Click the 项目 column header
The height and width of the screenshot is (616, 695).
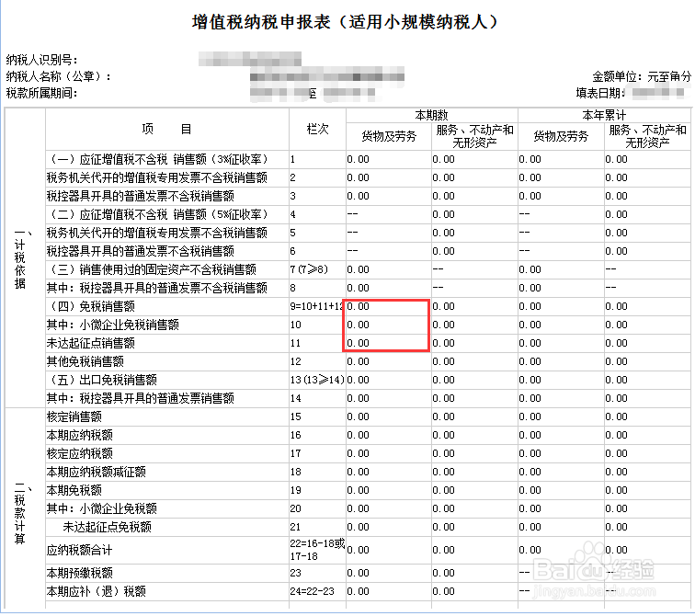(x=167, y=129)
